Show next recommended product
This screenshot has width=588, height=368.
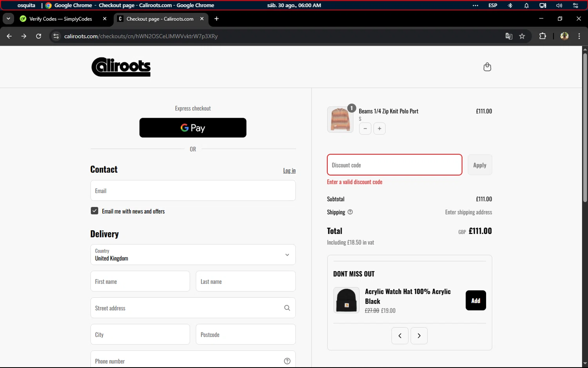[419, 336]
